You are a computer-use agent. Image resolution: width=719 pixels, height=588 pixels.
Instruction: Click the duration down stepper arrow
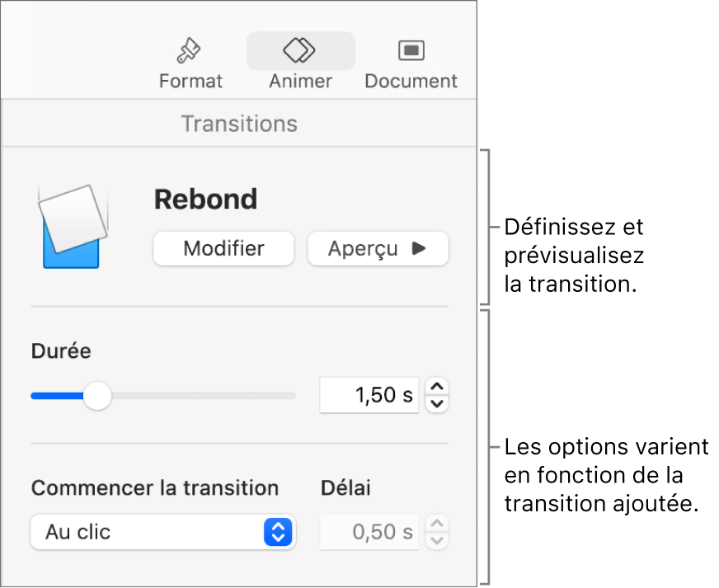[437, 402]
